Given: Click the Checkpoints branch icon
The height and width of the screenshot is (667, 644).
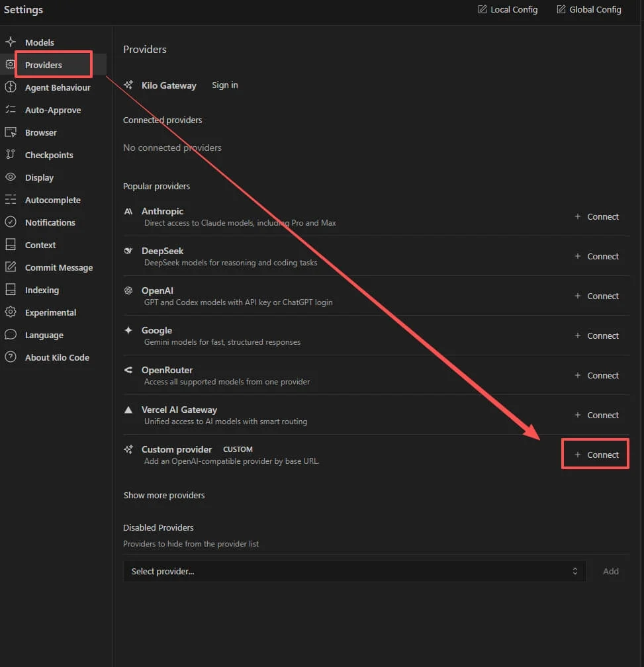Looking at the screenshot, I should point(11,154).
